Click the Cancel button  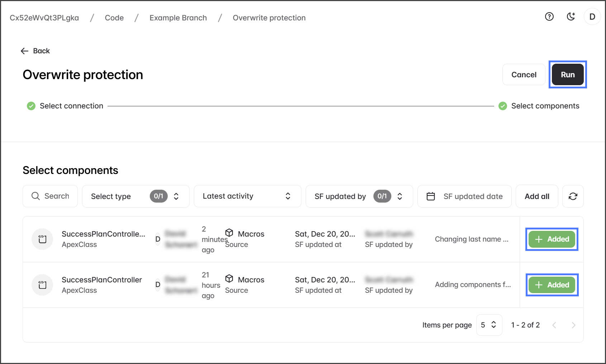(x=524, y=75)
